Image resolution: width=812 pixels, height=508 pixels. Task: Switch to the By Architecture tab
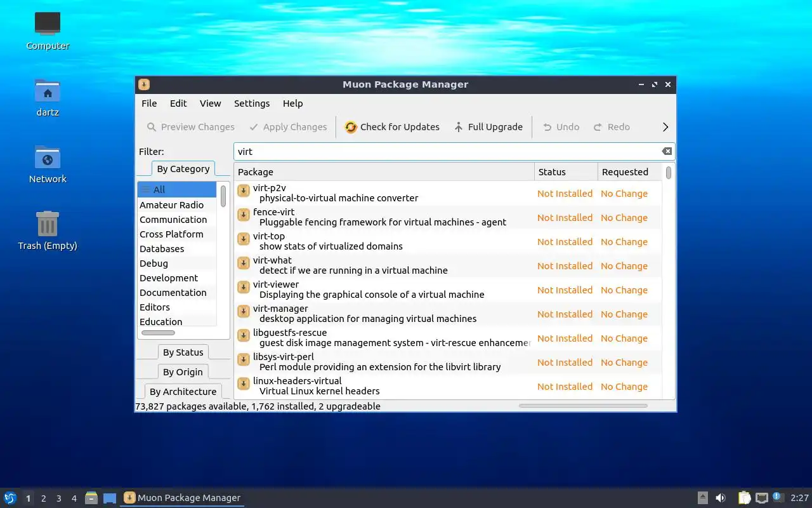click(183, 392)
